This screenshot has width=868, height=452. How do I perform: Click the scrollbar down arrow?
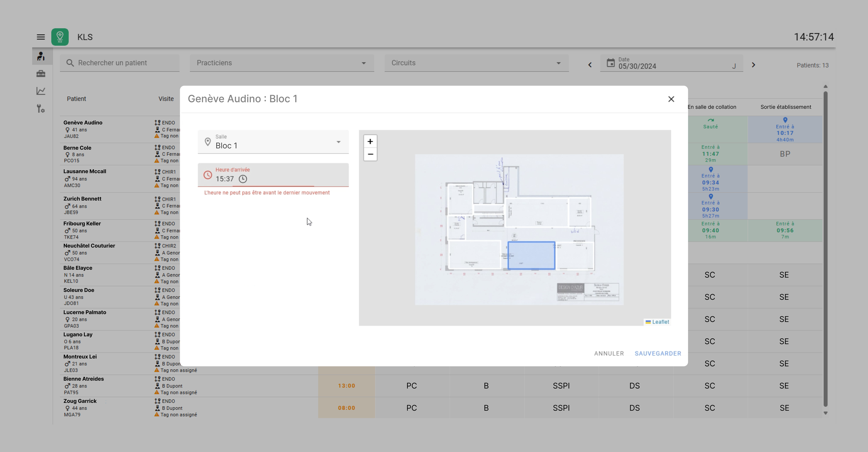point(826,413)
